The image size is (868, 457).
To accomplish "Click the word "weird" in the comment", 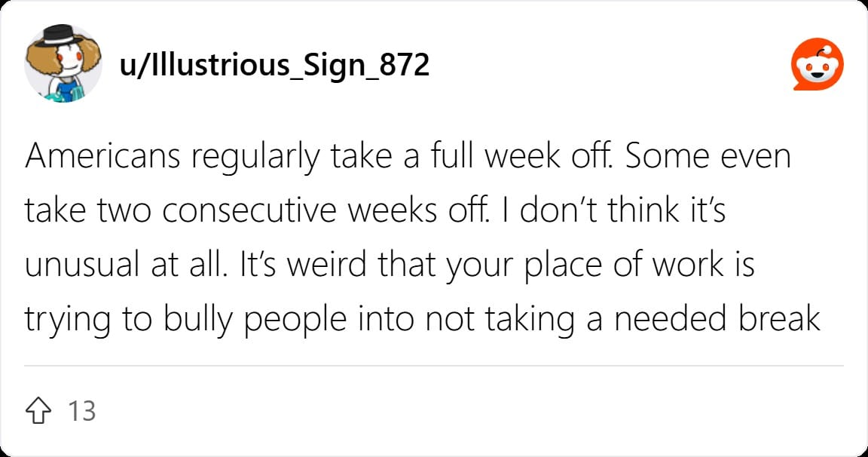I will (x=326, y=265).
